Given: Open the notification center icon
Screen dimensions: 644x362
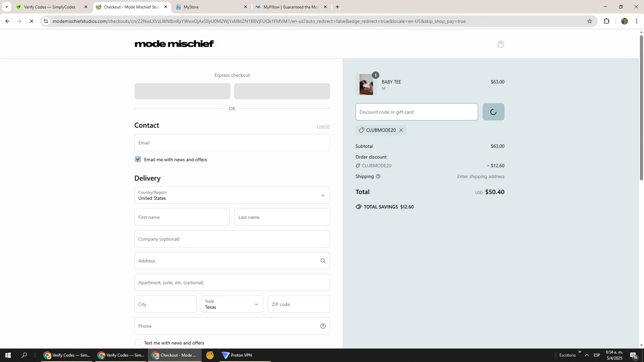Looking at the screenshot, I should [x=634, y=355].
